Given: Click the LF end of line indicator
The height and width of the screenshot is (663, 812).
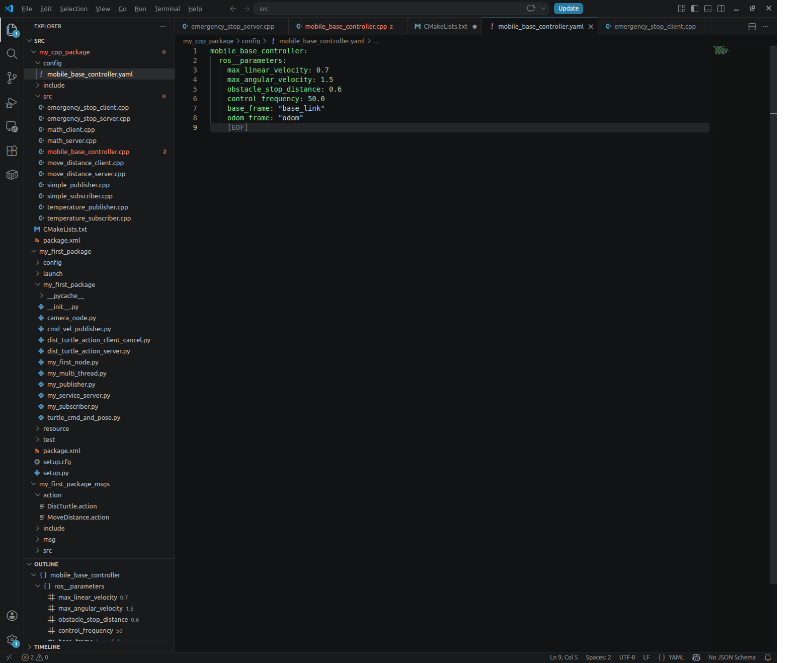Looking at the screenshot, I should pos(646,657).
